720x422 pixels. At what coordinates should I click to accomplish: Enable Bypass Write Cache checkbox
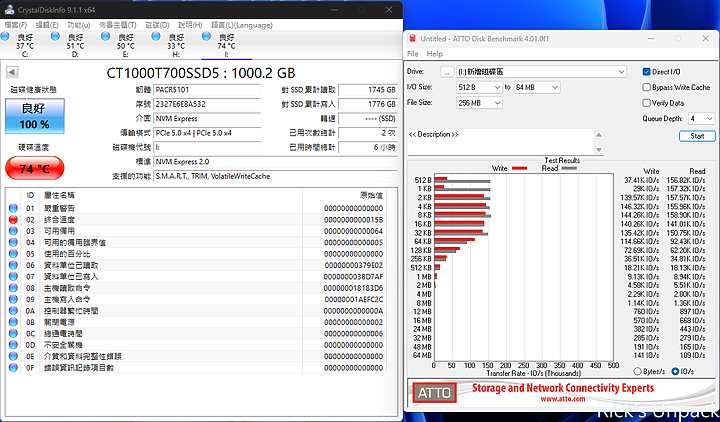click(647, 87)
